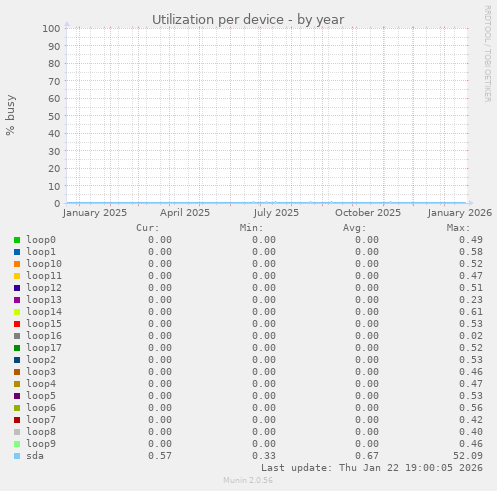This screenshot has height=491, width=497.
Task: Click the sda light blue swatch
Action: [x=17, y=456]
